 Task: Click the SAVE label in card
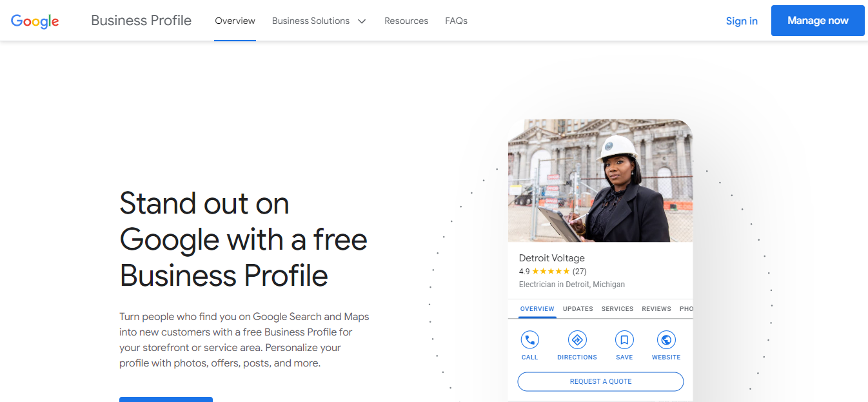[624, 357]
